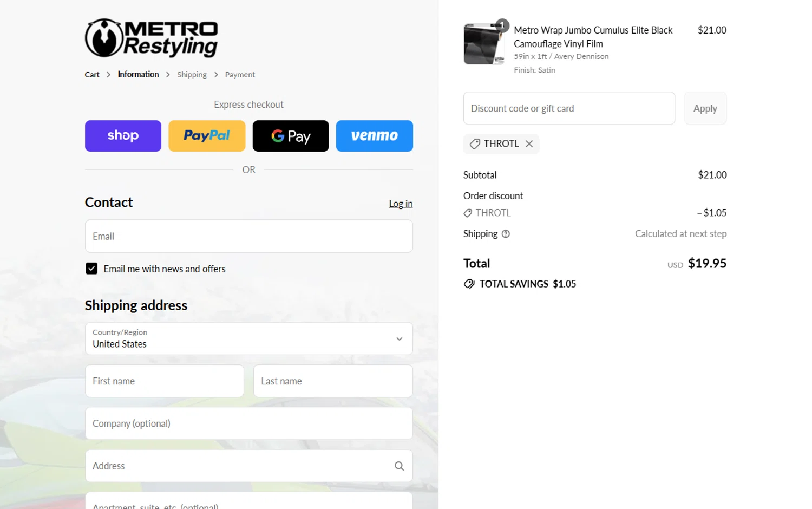This screenshot has height=509, width=812.
Task: Click the quantity badge on product thumbnail
Action: [x=502, y=25]
